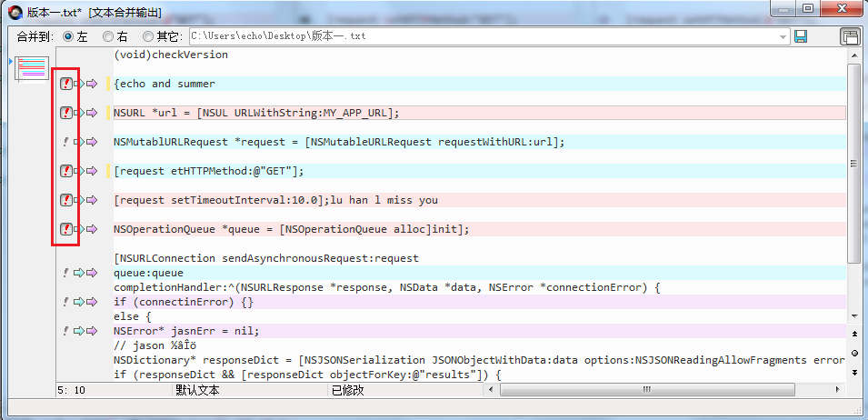
Task: Take left arrow for 'NSURL *url' line
Action: (80, 113)
